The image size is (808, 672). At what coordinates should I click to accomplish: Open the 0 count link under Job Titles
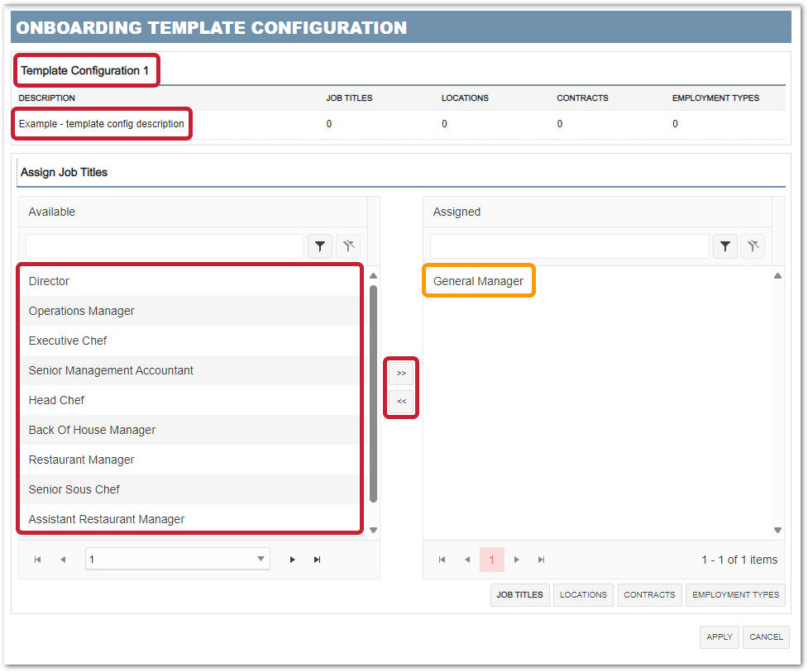328,123
